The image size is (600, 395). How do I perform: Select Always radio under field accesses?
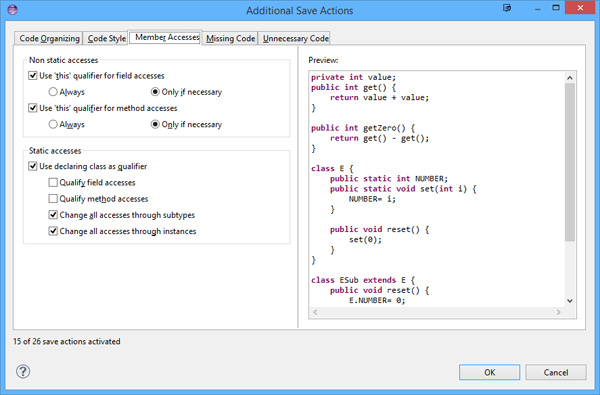pos(53,92)
